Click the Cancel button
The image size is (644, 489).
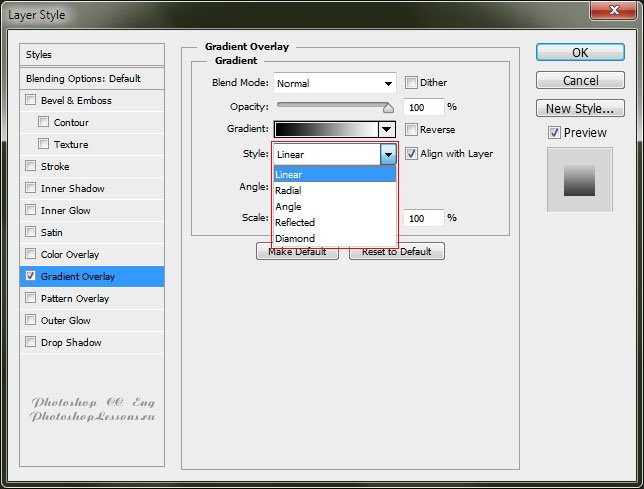pos(581,80)
